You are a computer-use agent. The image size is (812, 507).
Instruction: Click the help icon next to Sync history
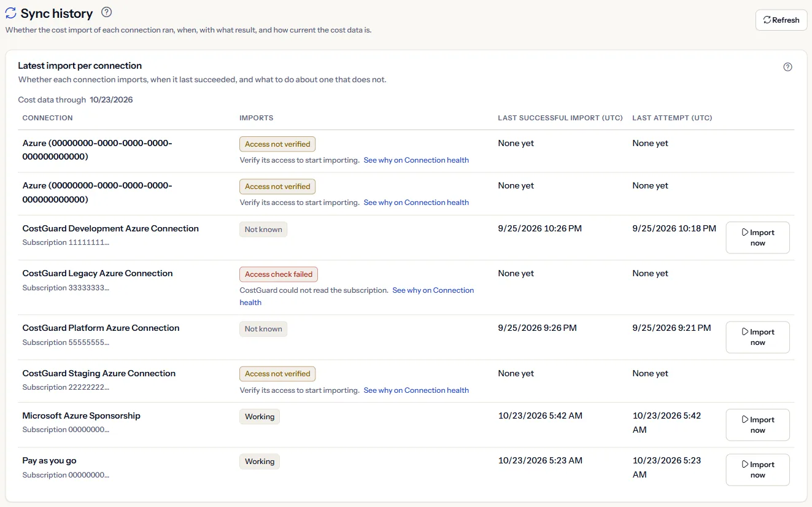tap(107, 12)
